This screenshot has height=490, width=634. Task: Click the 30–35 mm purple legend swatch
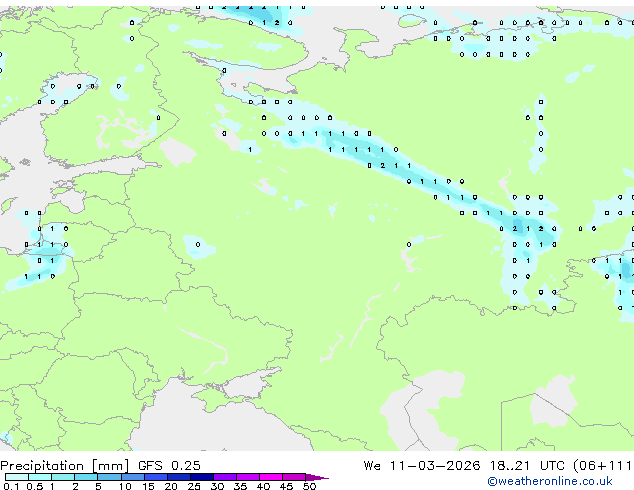(x=225, y=477)
